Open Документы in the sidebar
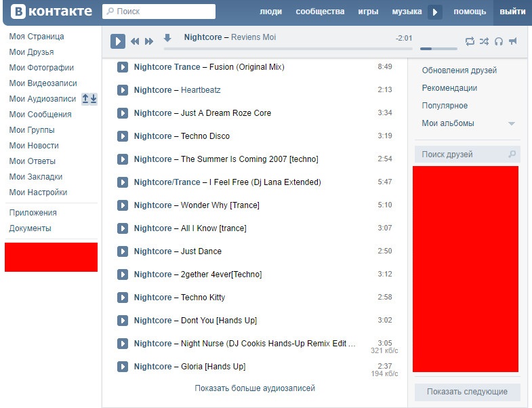The width and height of the screenshot is (532, 408). pyautogui.click(x=30, y=228)
